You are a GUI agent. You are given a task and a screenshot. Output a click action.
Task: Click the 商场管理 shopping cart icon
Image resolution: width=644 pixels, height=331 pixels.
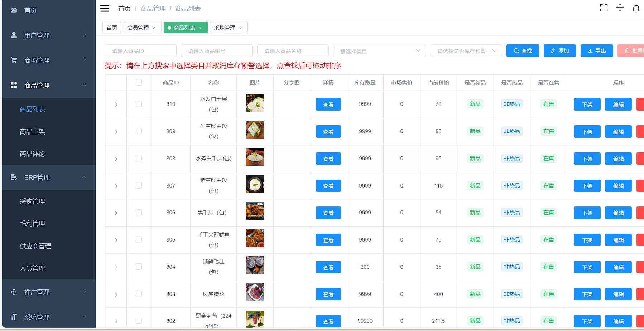14,60
